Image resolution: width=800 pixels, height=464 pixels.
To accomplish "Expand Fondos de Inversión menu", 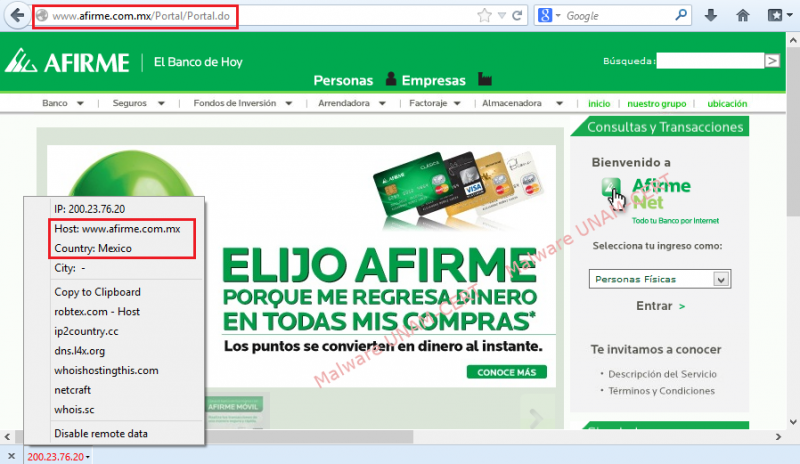I will (x=243, y=103).
